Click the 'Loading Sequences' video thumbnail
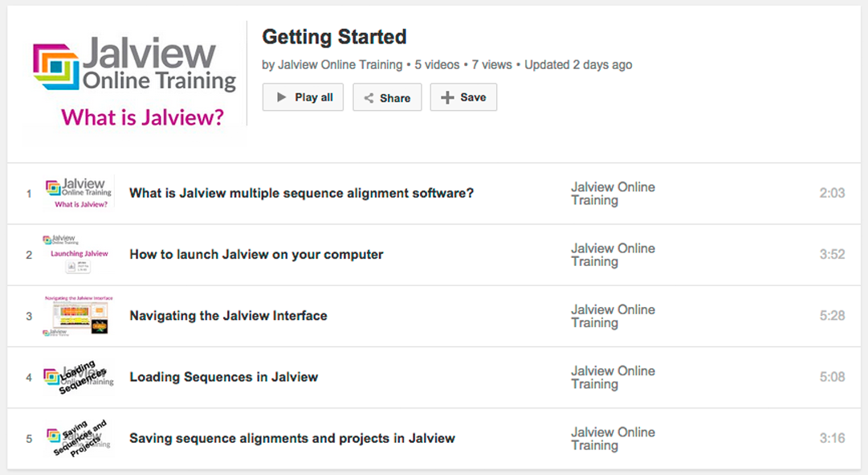Image resolution: width=868 pixels, height=475 pixels. pos(79,378)
